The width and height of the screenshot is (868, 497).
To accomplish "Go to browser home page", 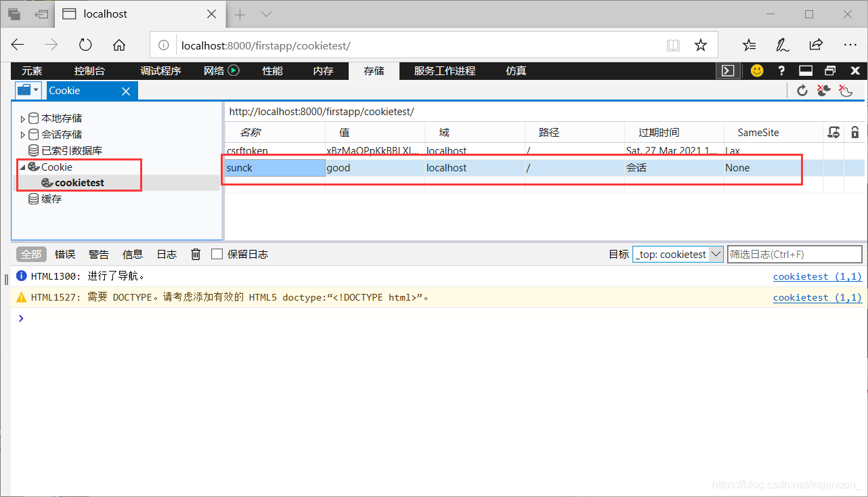I will tap(119, 45).
